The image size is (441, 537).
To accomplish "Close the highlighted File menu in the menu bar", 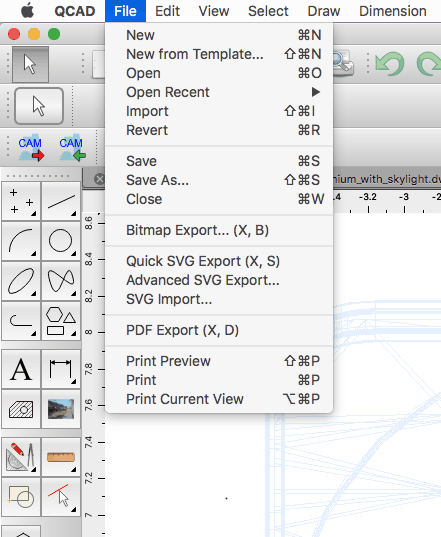I will [x=125, y=11].
